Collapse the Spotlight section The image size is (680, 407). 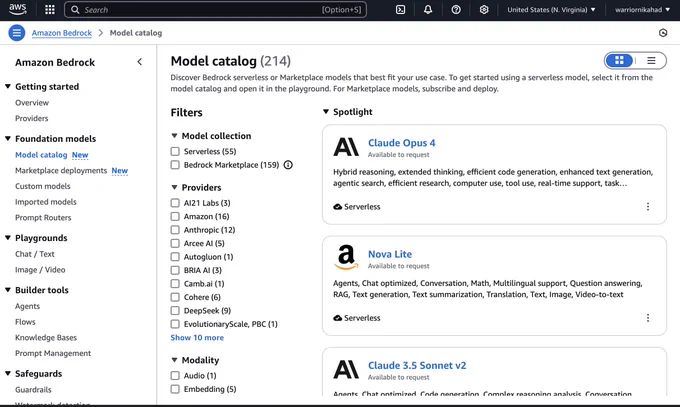326,112
